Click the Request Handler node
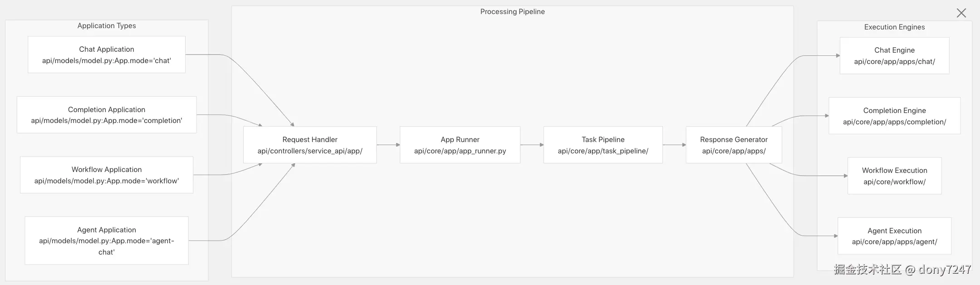This screenshot has width=980, height=285. pyautogui.click(x=310, y=145)
